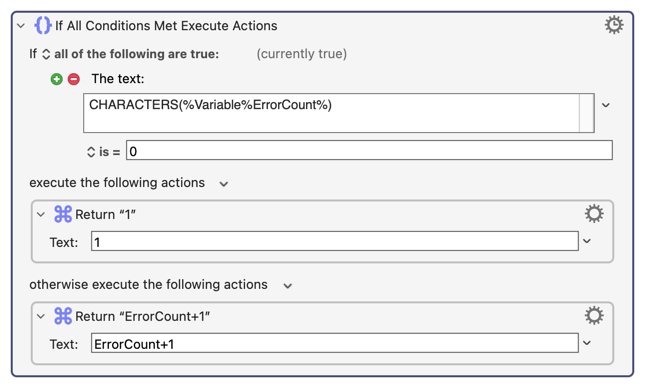Open the "otherwise execute the following actions" chevron menu

[288, 286]
